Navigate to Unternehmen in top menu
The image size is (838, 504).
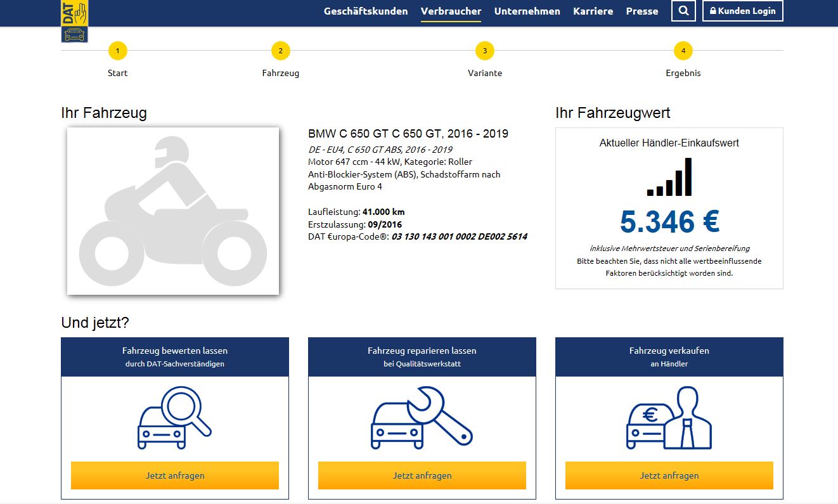[x=527, y=11]
